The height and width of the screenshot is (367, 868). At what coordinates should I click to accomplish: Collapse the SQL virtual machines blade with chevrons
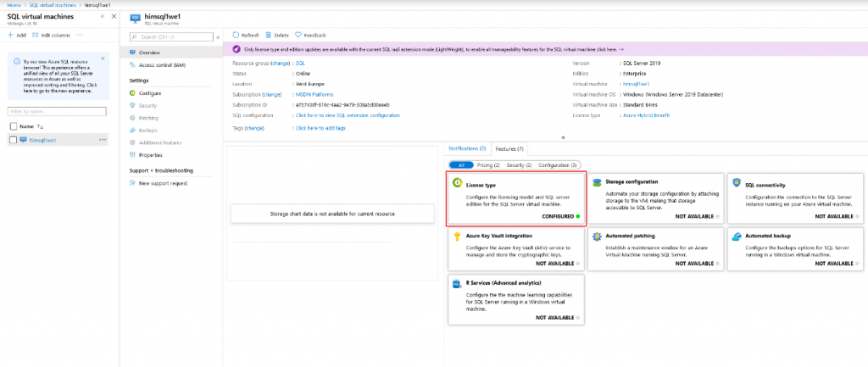pos(103,17)
